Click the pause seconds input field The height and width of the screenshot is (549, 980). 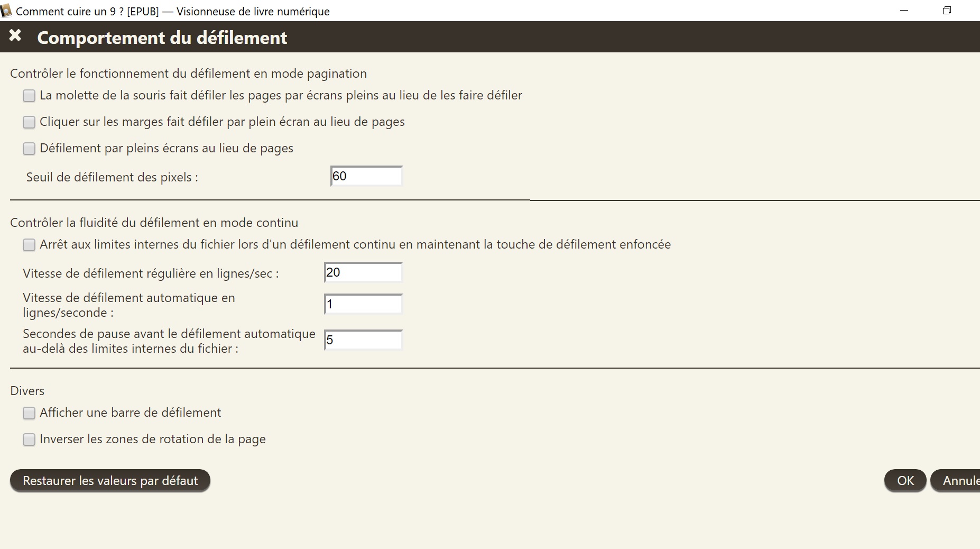click(363, 340)
